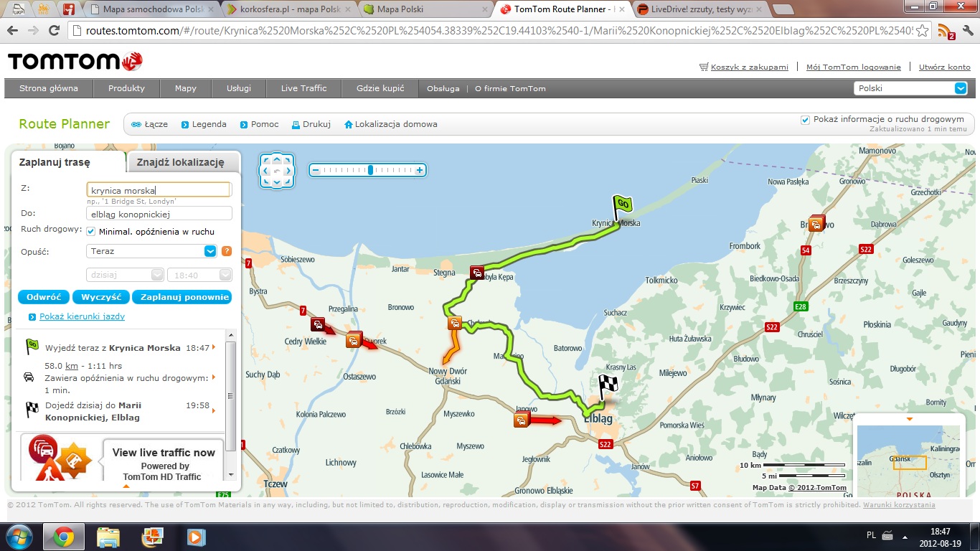980x551 pixels.
Task: Pan the map up with the arrow control
Action: point(277,159)
